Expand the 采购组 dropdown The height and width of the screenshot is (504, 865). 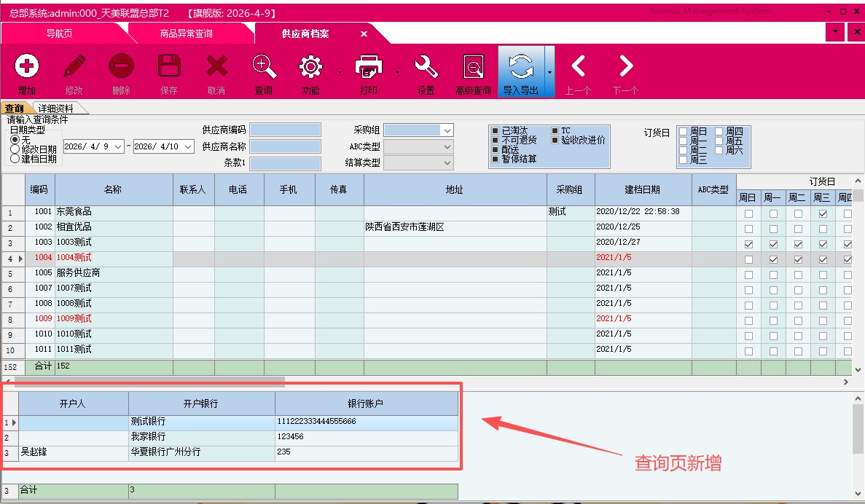pos(447,130)
